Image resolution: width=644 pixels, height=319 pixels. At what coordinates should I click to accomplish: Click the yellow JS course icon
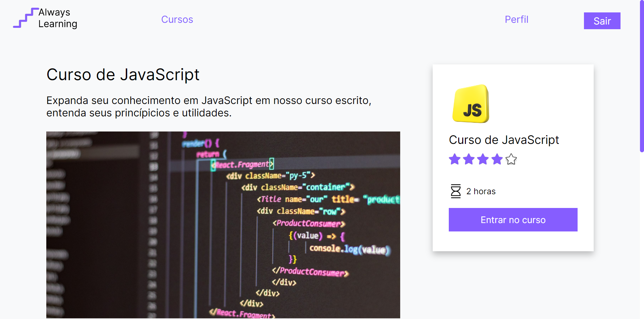[471, 104]
